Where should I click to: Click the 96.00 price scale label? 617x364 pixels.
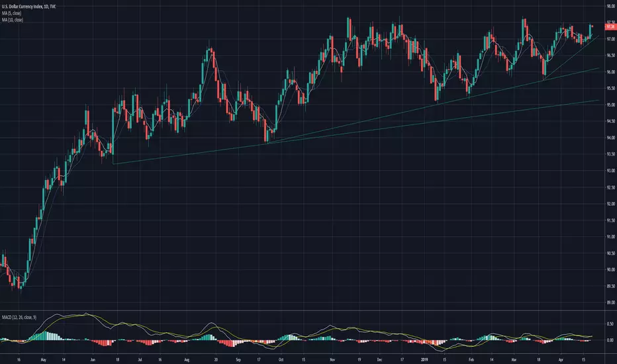tap(611, 72)
